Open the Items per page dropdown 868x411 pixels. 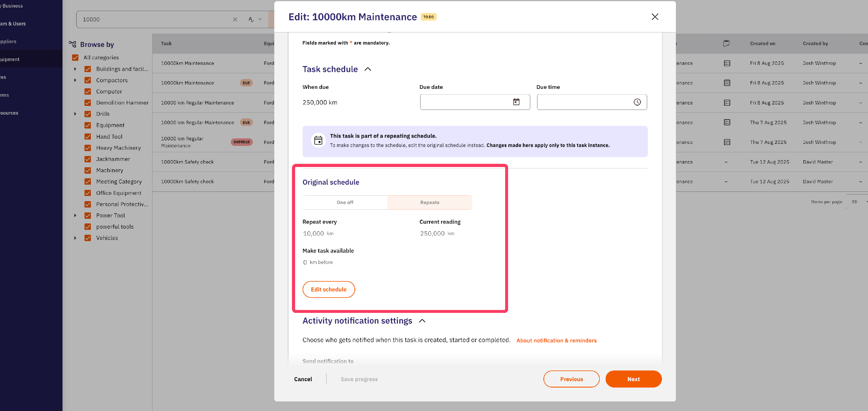point(858,202)
